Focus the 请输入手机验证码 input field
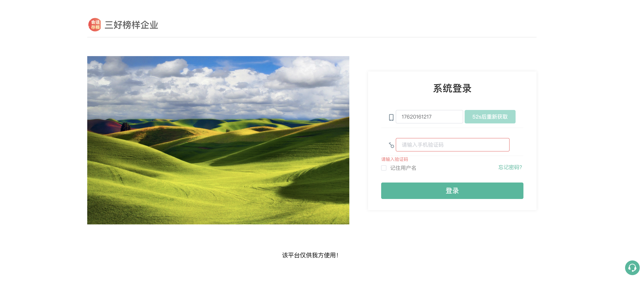This screenshot has width=644, height=282. click(452, 145)
